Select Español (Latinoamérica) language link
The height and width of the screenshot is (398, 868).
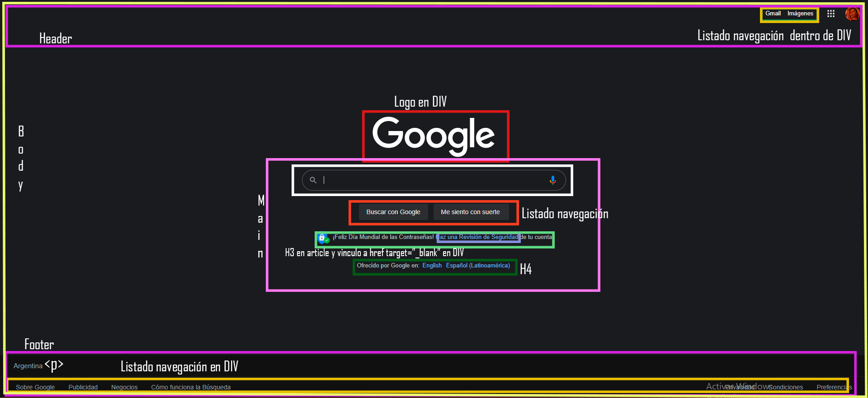point(477,266)
